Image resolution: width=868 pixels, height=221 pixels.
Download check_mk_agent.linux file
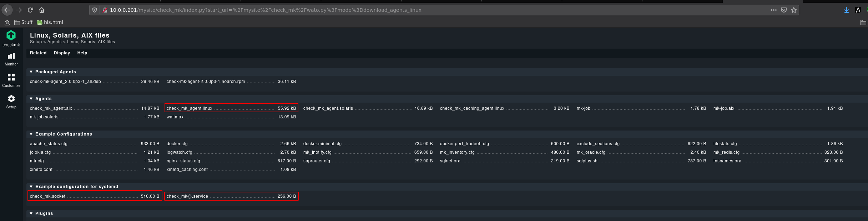[189, 108]
